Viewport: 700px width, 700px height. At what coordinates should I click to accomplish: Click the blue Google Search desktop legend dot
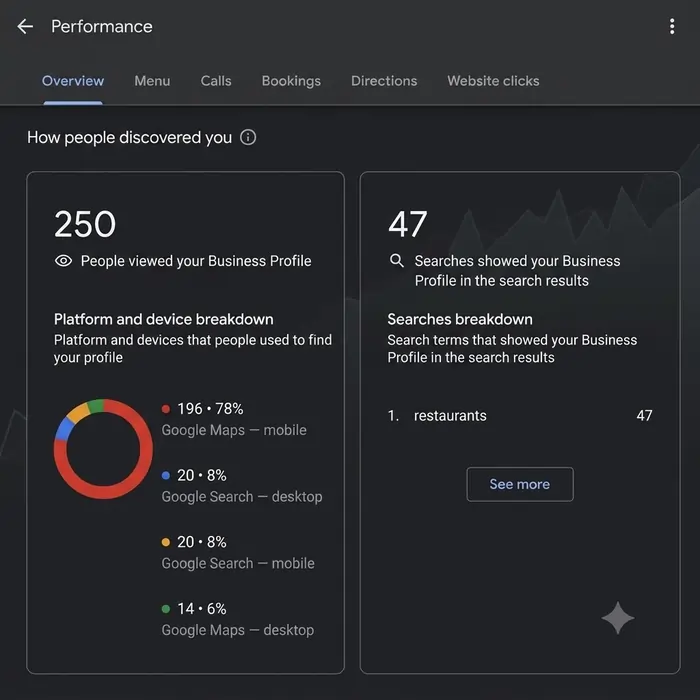[x=166, y=475]
